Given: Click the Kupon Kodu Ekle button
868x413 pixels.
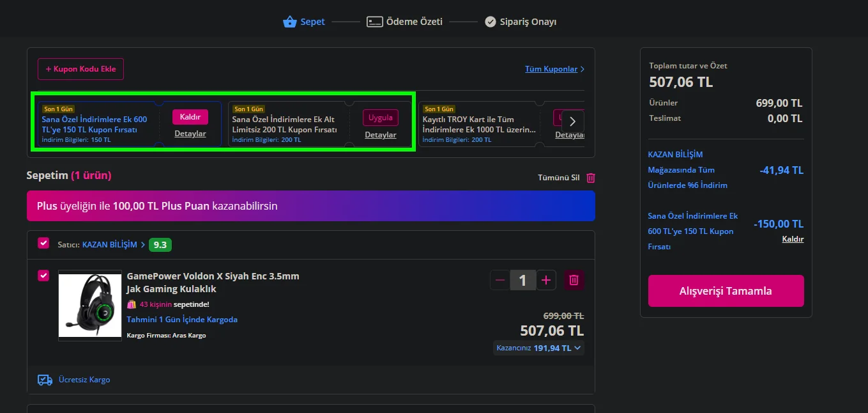Looking at the screenshot, I should pos(80,69).
